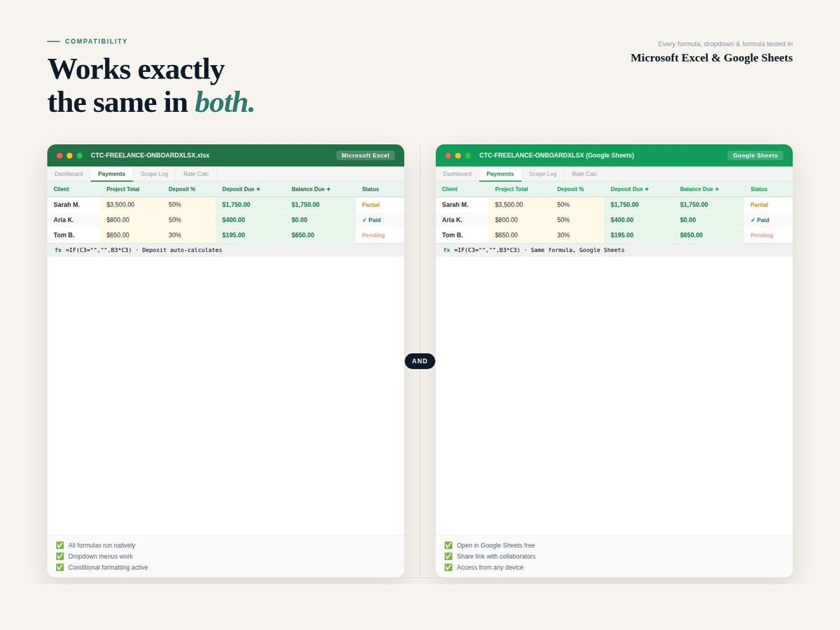Viewport: 840px width, 630px height.
Task: Click green maximize dot in Excel window
Action: pos(79,155)
